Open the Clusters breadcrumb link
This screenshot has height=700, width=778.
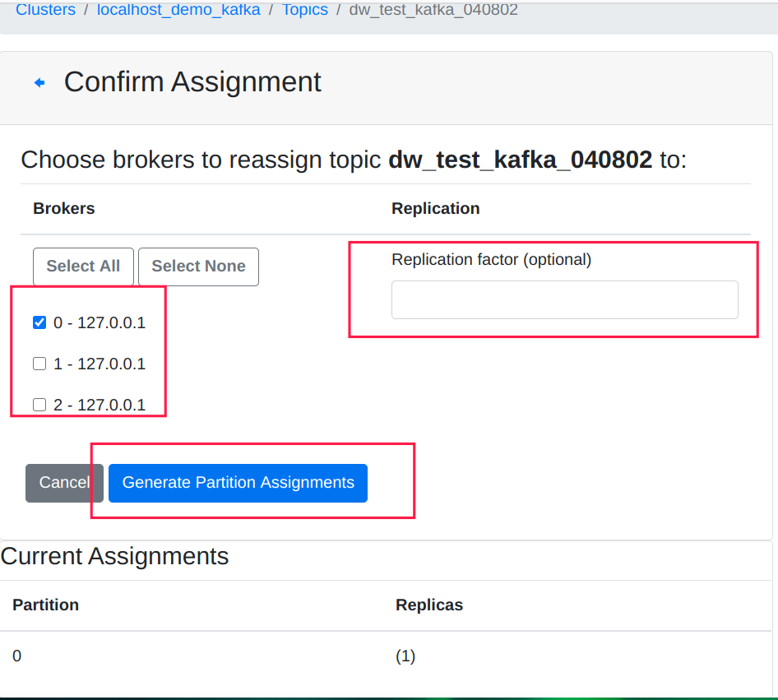[45, 11]
